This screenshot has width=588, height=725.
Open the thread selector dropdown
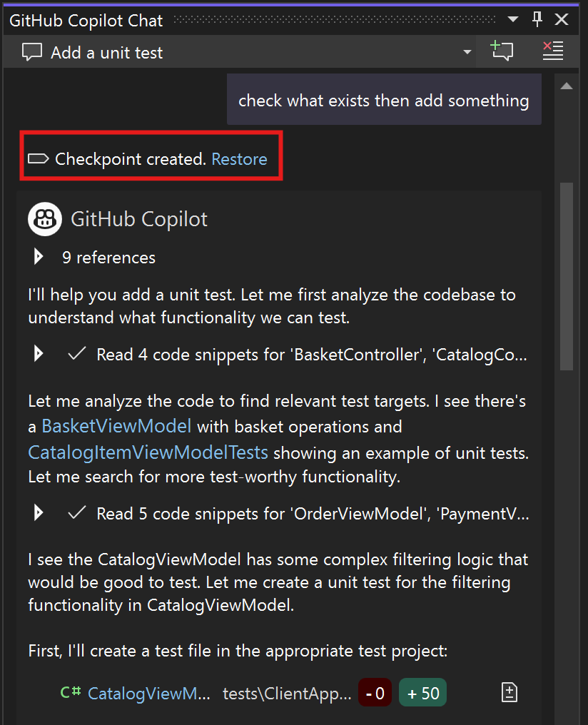467,52
